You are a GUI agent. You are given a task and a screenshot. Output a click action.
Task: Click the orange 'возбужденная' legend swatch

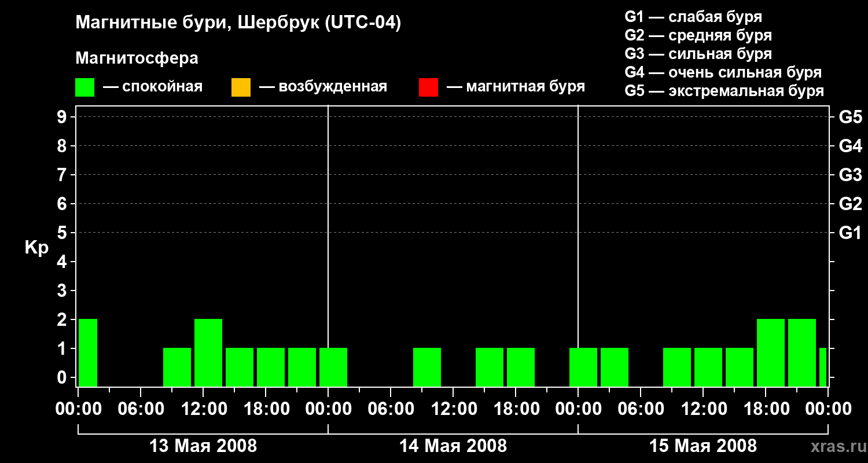click(x=241, y=87)
